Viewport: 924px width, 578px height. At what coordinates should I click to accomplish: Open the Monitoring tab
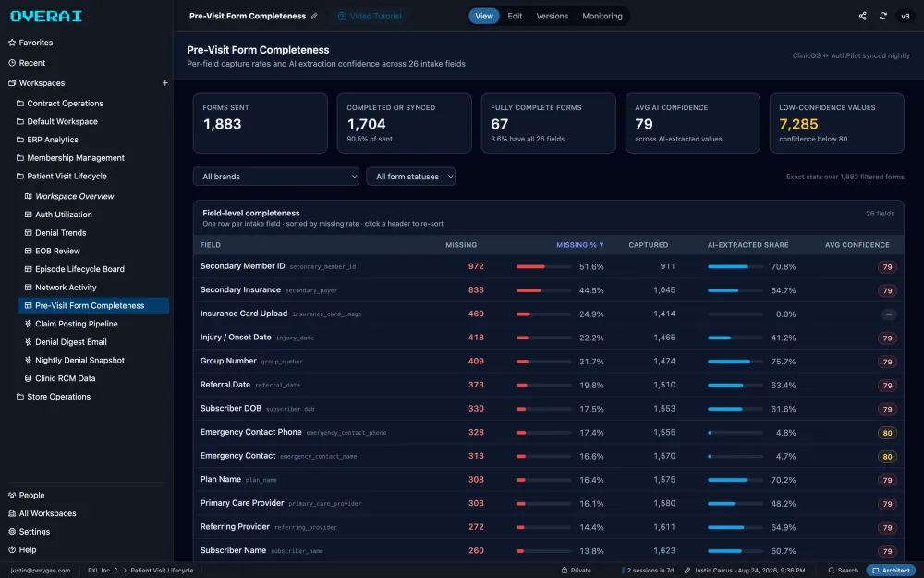click(602, 16)
